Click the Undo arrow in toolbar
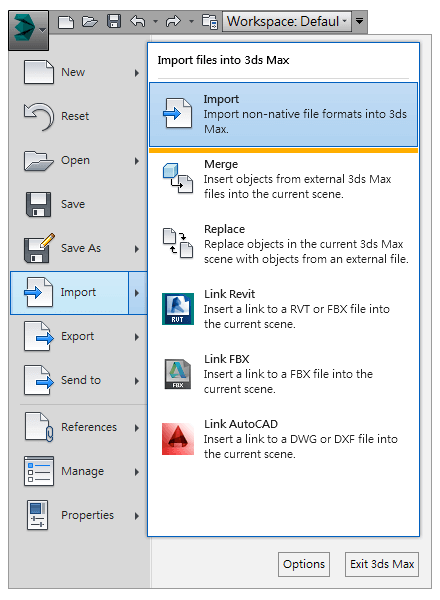 [137, 21]
